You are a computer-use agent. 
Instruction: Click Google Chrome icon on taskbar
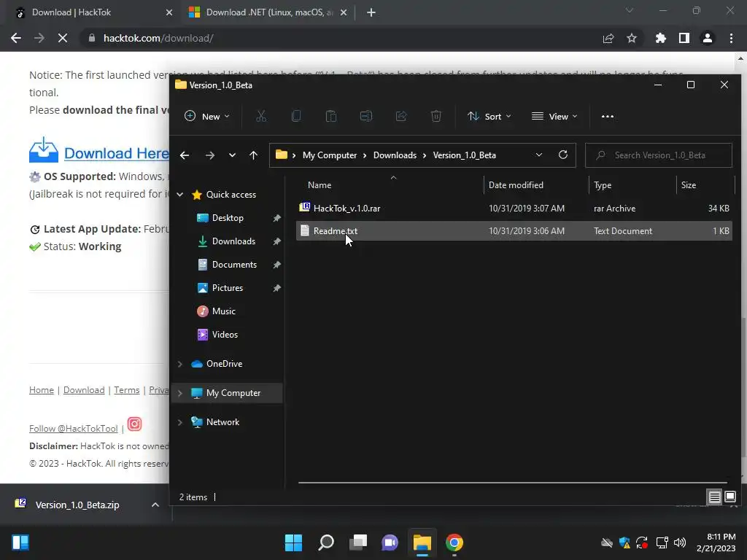coord(454,542)
